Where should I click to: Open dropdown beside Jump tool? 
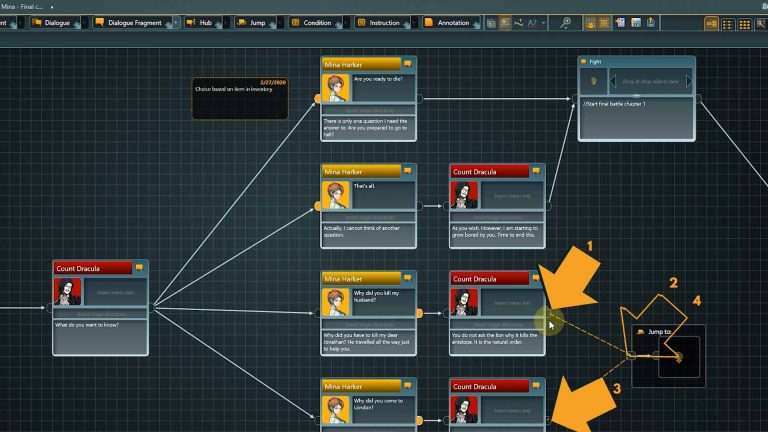(x=280, y=23)
